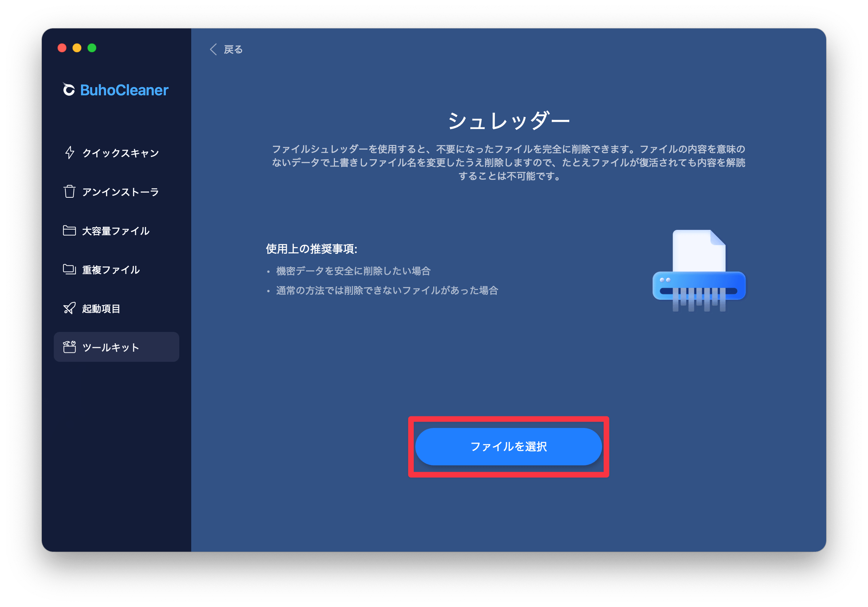This screenshot has width=868, height=607.
Task: Go back using the 戻る link
Action: pos(226,49)
